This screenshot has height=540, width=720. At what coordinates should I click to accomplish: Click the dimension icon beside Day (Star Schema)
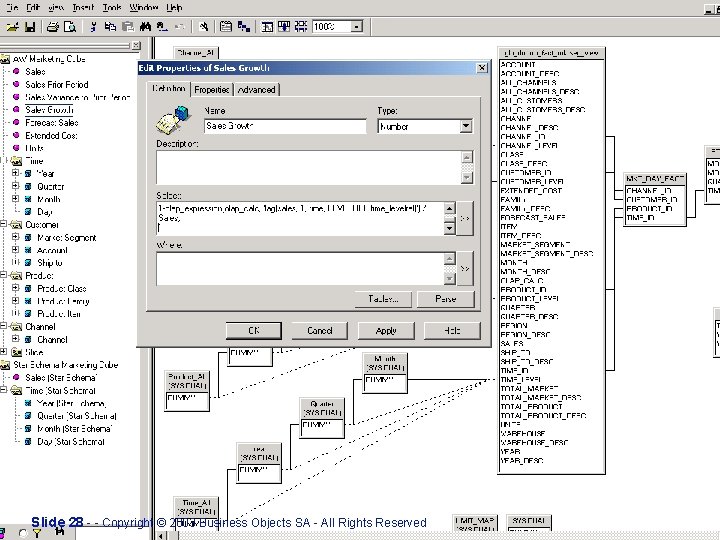click(x=28, y=442)
